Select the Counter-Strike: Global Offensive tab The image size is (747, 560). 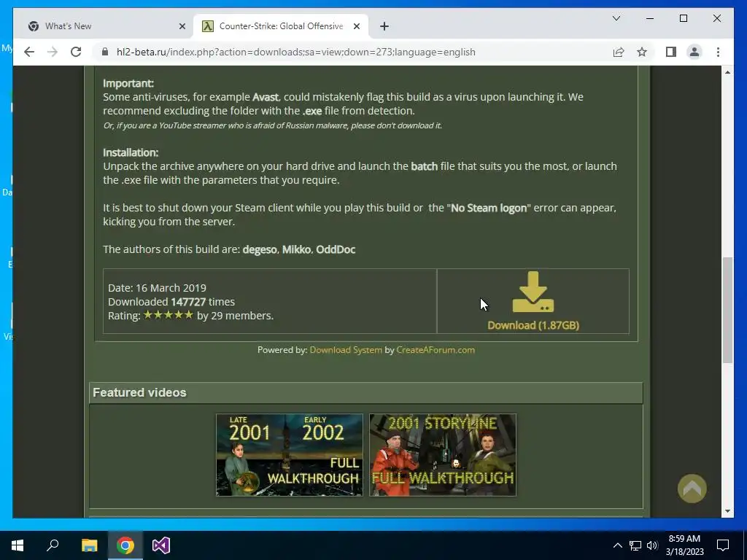(281, 26)
